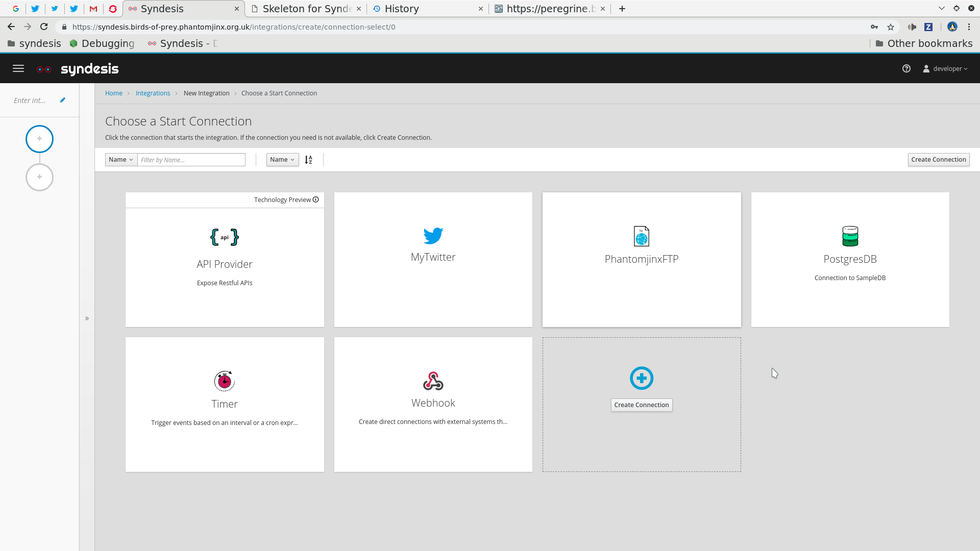Screen dimensions: 980x551
Task: Switch to the Syndesis browser tab
Action: point(184,9)
